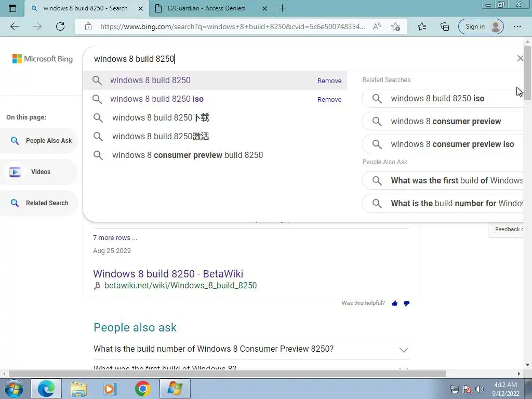
Task: Activate the Read aloud icon
Action: 377,26
